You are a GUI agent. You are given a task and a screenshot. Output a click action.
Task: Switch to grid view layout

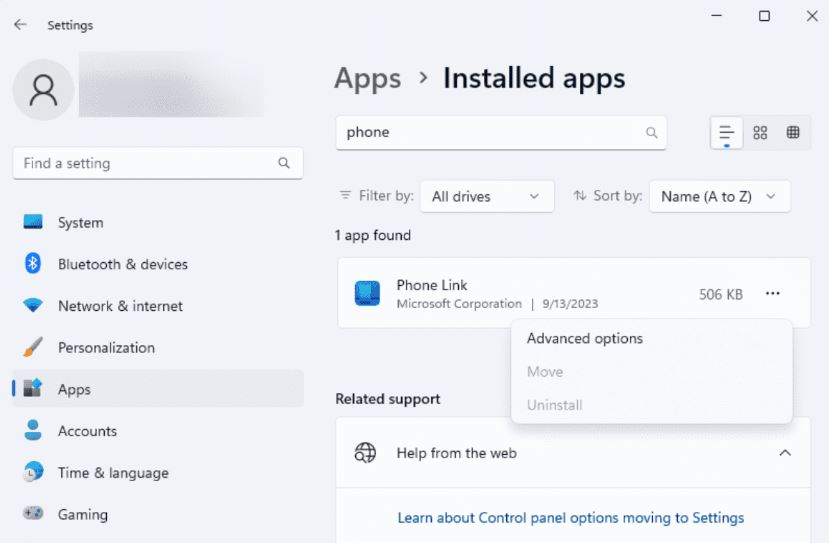pyautogui.click(x=760, y=133)
